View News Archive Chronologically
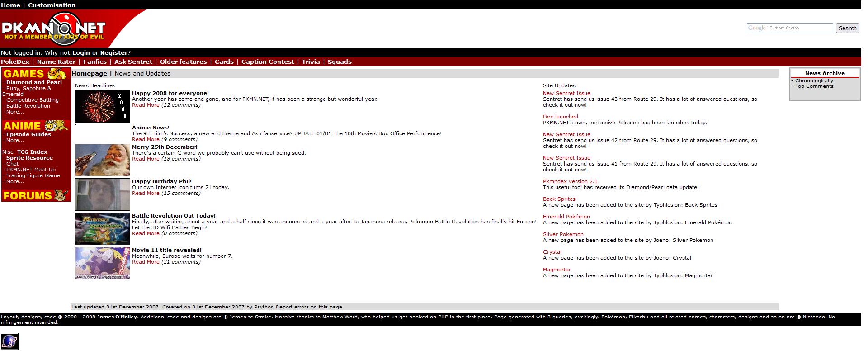The width and height of the screenshot is (868, 355). click(x=814, y=81)
